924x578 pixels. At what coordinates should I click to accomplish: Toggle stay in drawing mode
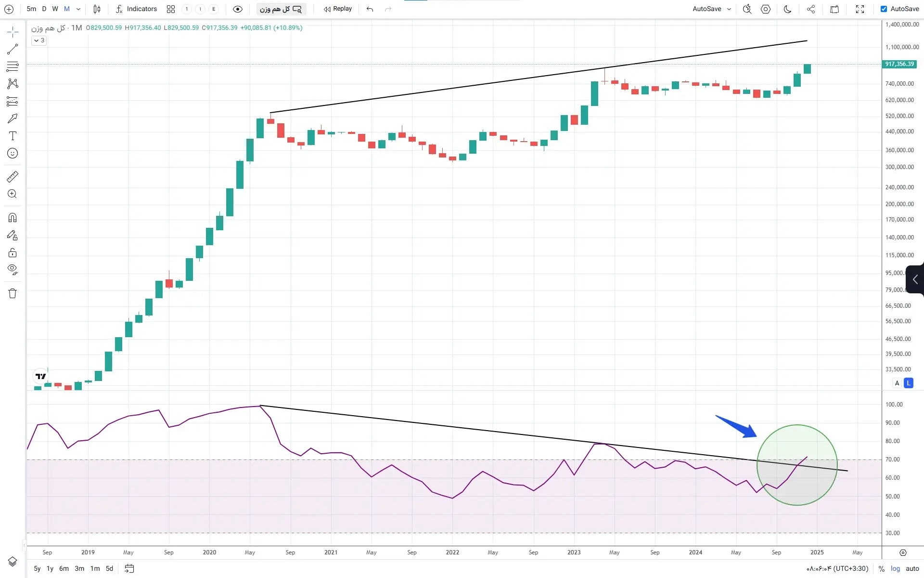coord(13,236)
